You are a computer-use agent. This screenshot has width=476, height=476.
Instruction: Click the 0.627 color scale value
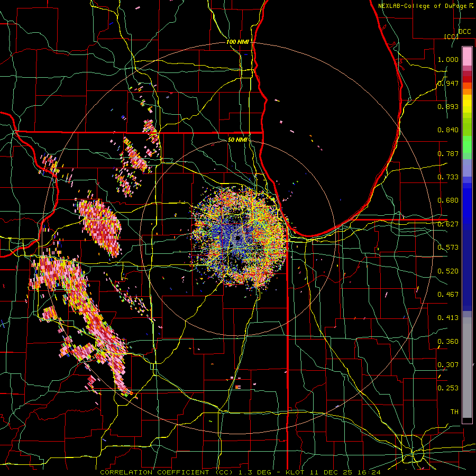[x=448, y=224]
